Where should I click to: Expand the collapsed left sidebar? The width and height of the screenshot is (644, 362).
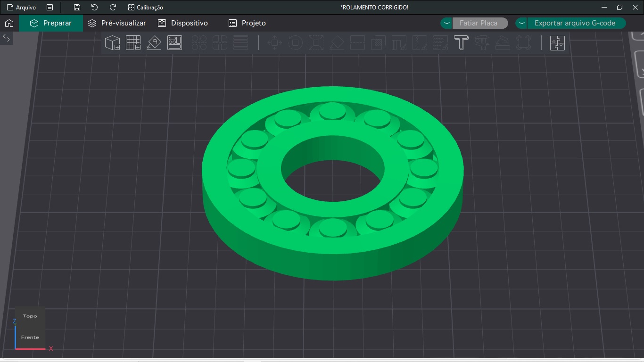point(7,38)
